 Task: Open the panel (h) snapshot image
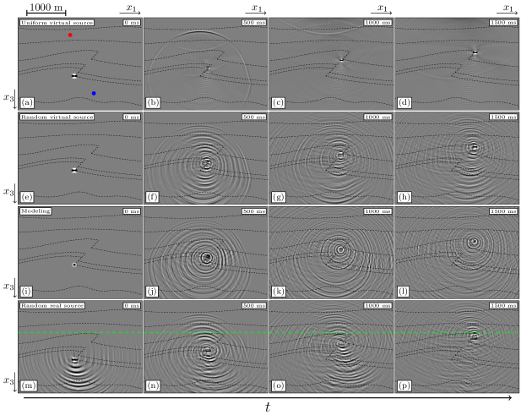click(457, 157)
